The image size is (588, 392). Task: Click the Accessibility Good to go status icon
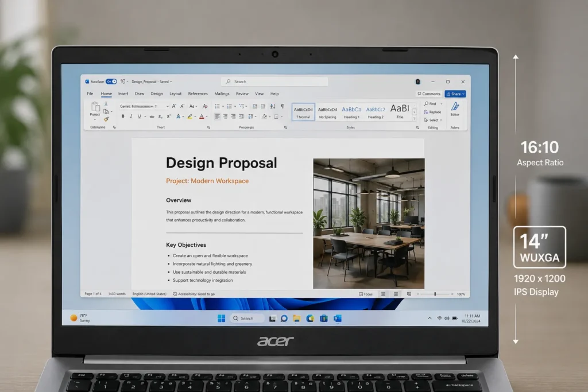[175, 294]
